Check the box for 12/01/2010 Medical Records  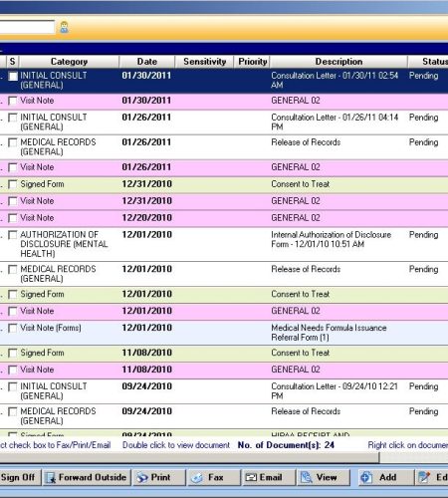pos(13,269)
